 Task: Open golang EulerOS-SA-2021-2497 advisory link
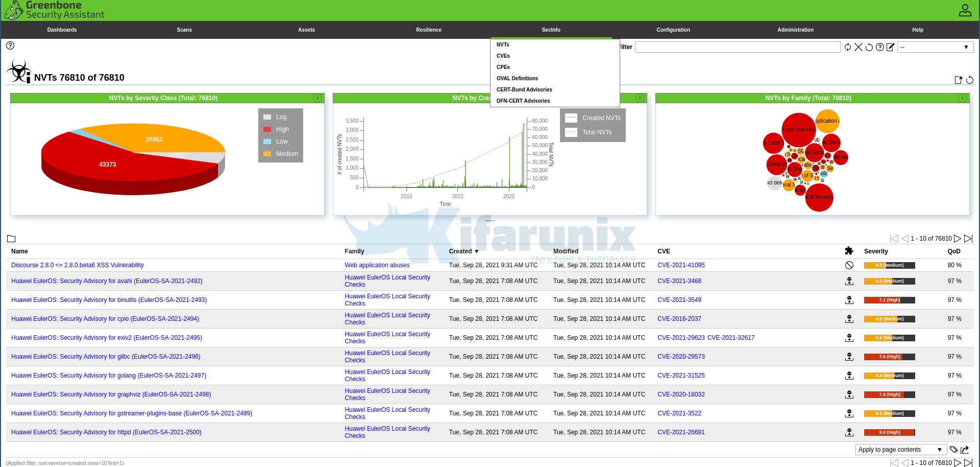(x=109, y=376)
